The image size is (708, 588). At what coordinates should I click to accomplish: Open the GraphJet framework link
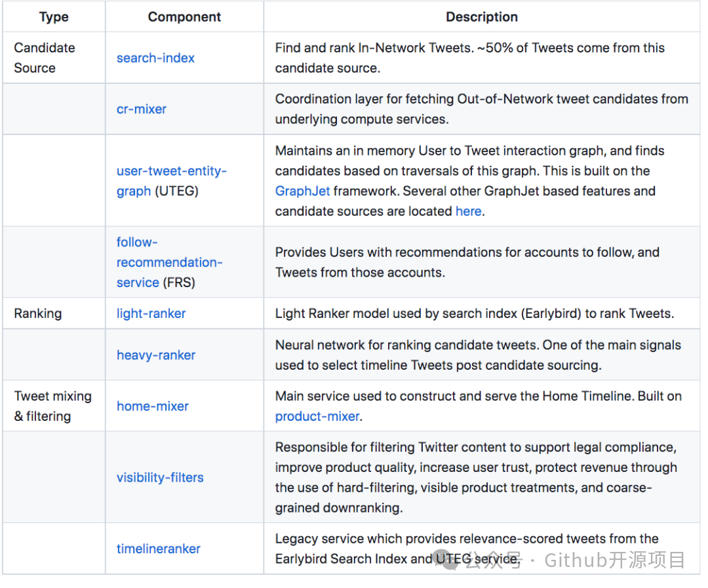pyautogui.click(x=302, y=191)
